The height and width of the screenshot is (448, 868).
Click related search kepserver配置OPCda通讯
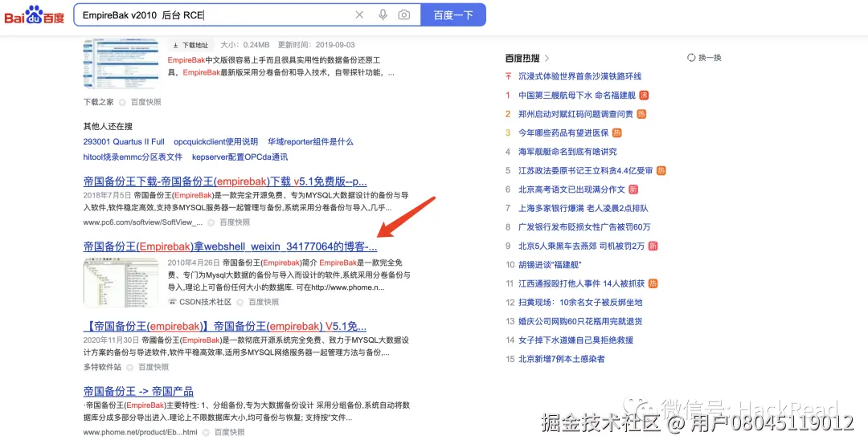(x=240, y=157)
